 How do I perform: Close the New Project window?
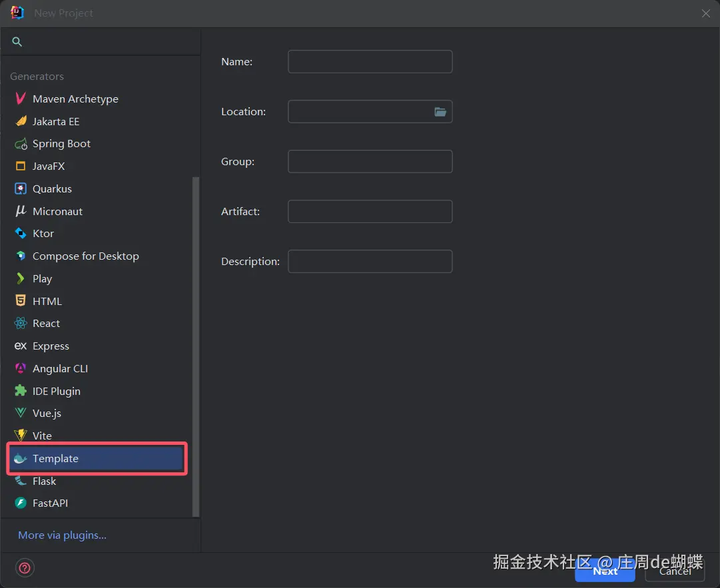point(706,13)
